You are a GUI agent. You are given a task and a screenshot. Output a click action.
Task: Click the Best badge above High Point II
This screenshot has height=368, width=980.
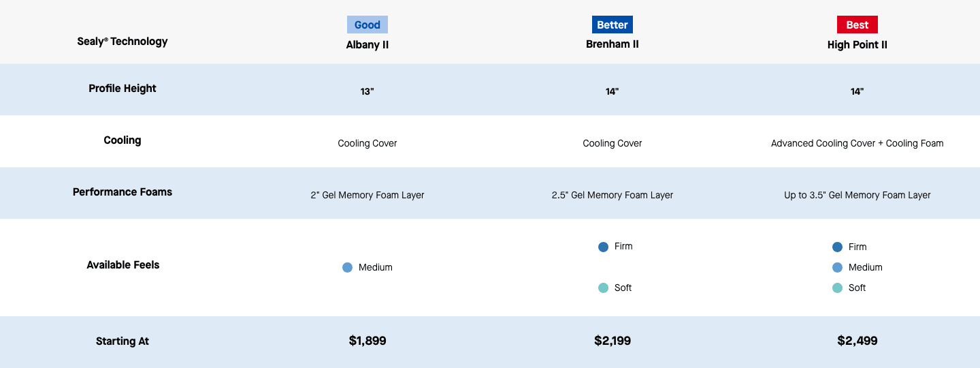(857, 25)
